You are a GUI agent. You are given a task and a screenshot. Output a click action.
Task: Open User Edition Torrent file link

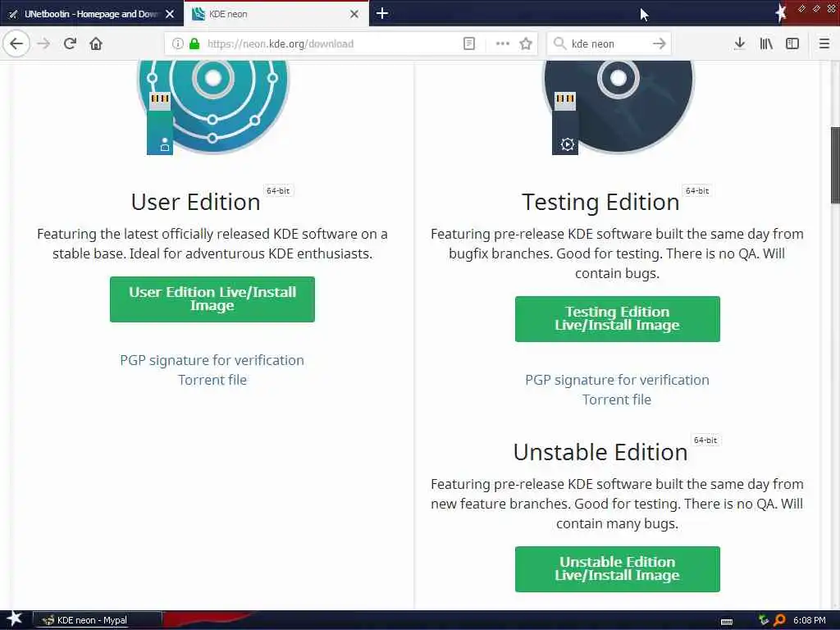click(x=212, y=380)
